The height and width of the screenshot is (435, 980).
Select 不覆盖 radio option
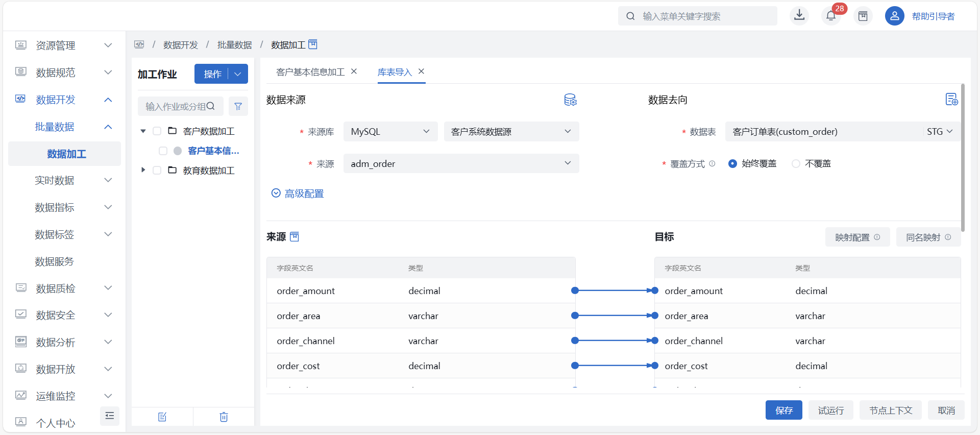pyautogui.click(x=796, y=163)
